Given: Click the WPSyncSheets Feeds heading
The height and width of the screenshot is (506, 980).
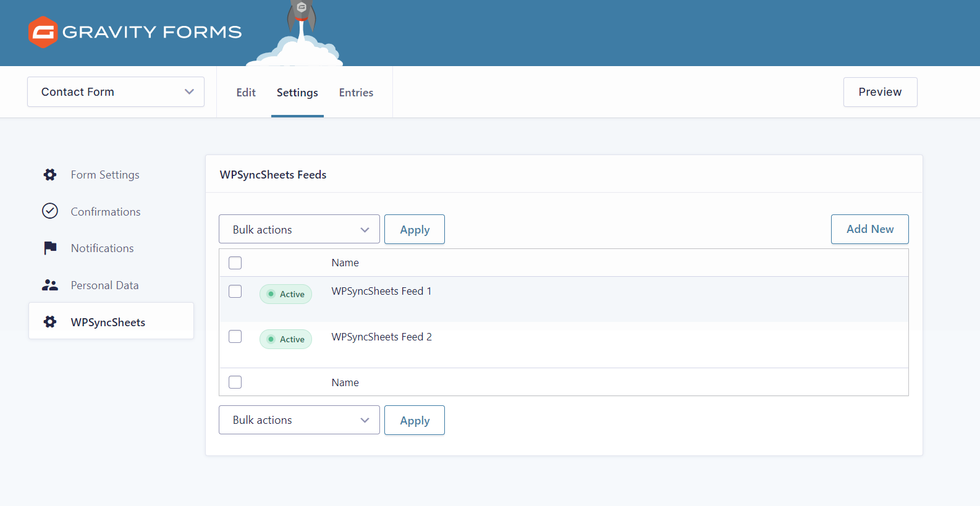Looking at the screenshot, I should 273,175.
